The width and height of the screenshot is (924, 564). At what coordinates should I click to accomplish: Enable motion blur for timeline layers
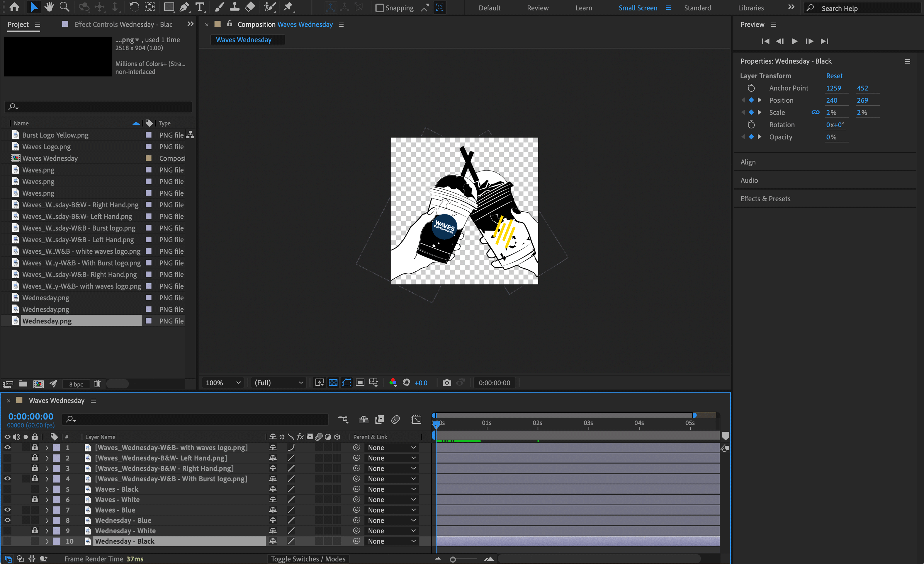pos(396,419)
